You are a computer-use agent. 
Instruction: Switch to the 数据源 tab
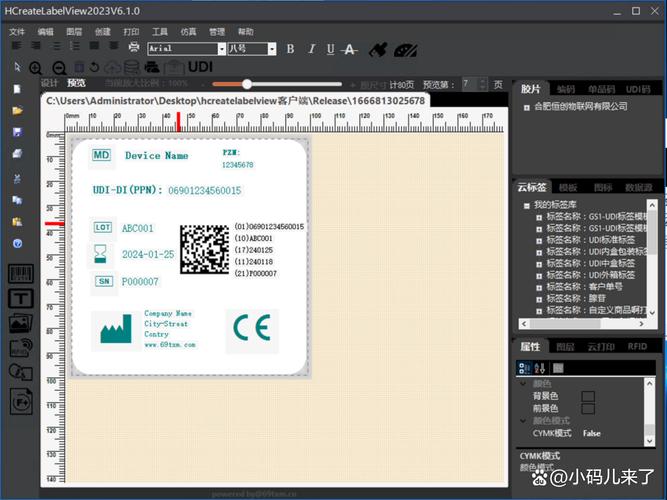[x=639, y=188]
